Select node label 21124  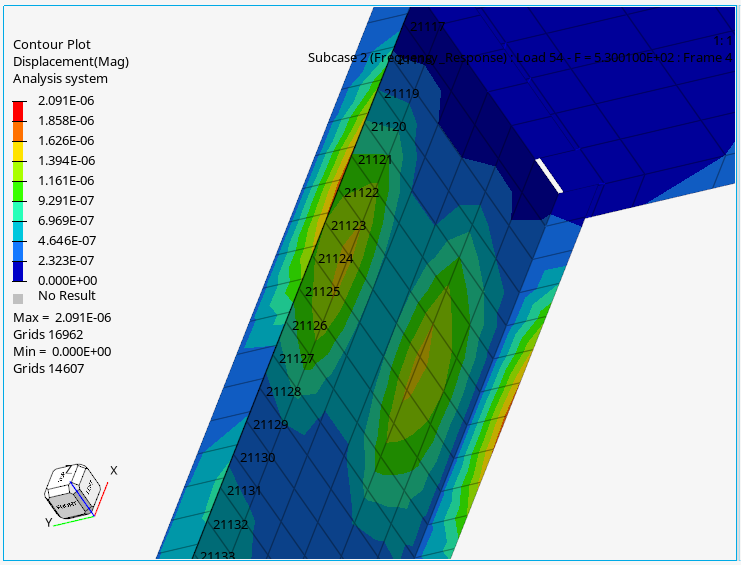[336, 259]
